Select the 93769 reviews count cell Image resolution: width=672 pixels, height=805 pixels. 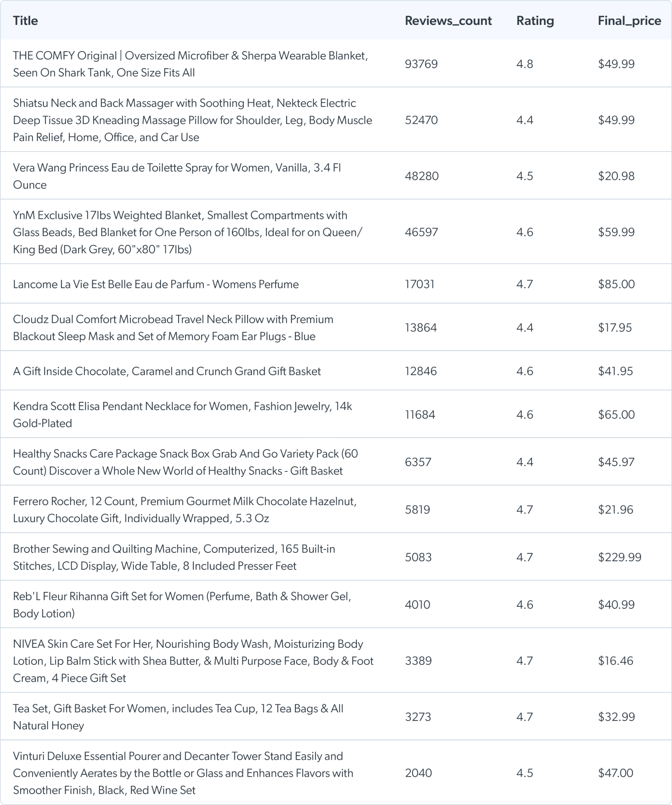click(x=421, y=64)
